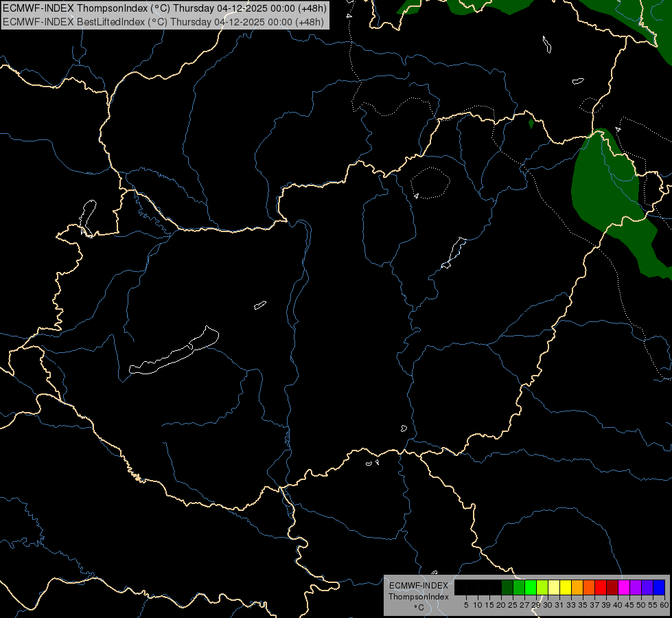Image resolution: width=672 pixels, height=618 pixels.
Task: Click the legend tick value 45
Action: (x=629, y=605)
